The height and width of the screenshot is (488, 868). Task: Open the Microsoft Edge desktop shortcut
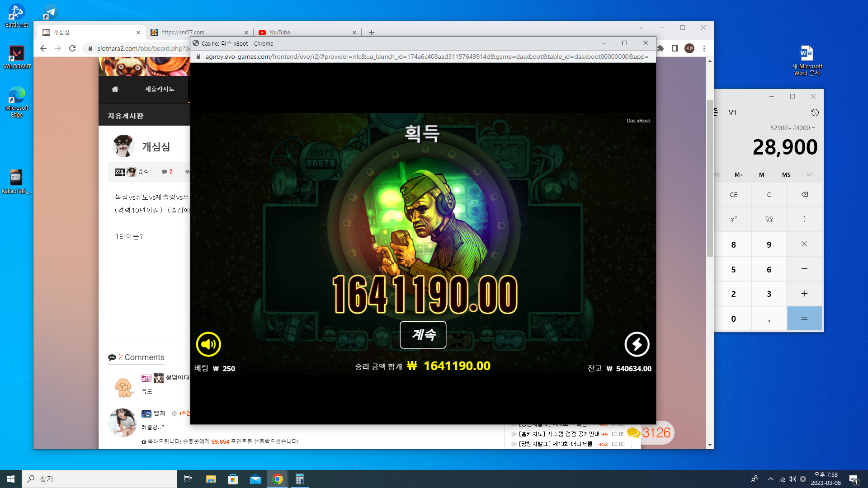point(17,102)
